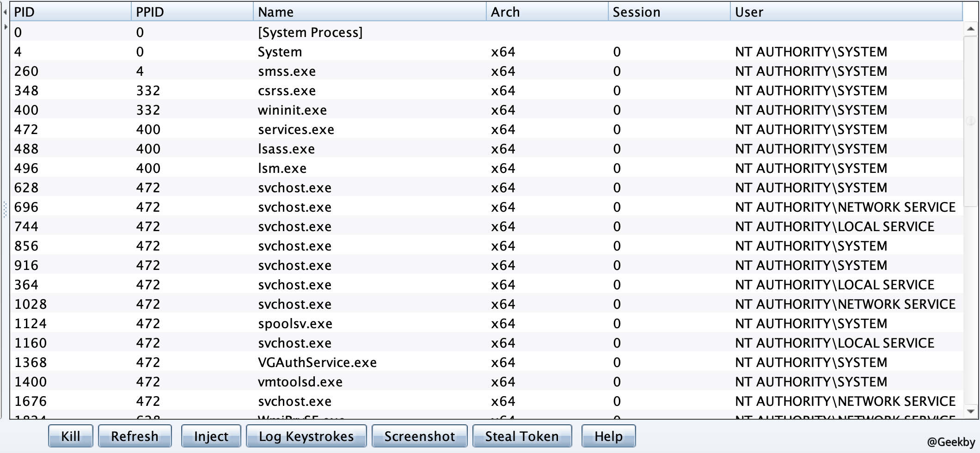Viewport: 980px width, 453px height.
Task: Select the spoolsv.exe process row
Action: pyautogui.click(x=295, y=324)
